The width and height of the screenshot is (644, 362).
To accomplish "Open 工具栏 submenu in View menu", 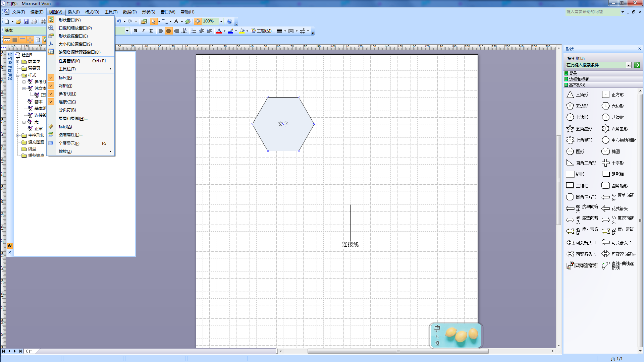I will [x=81, y=69].
